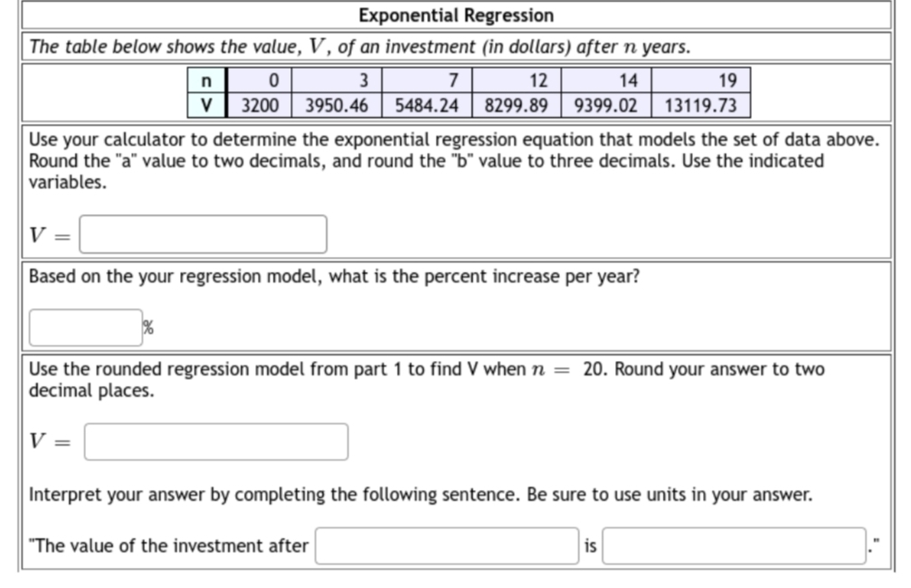Click the V input box for n equals 20
The width and height of the screenshot is (911, 588).
pyautogui.click(x=214, y=441)
